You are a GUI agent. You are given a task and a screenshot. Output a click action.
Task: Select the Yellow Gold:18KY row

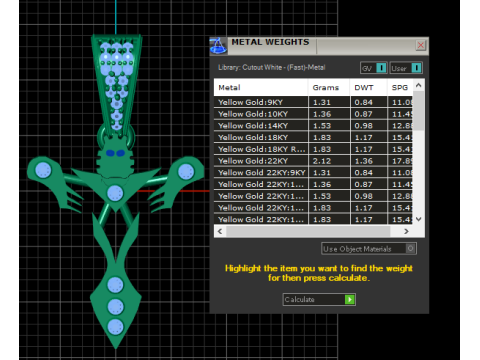(x=313, y=137)
